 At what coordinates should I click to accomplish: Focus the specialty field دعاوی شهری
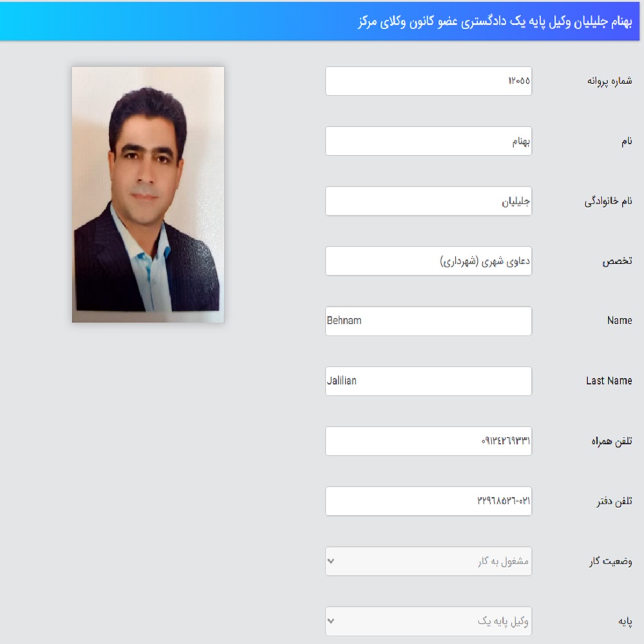(428, 261)
